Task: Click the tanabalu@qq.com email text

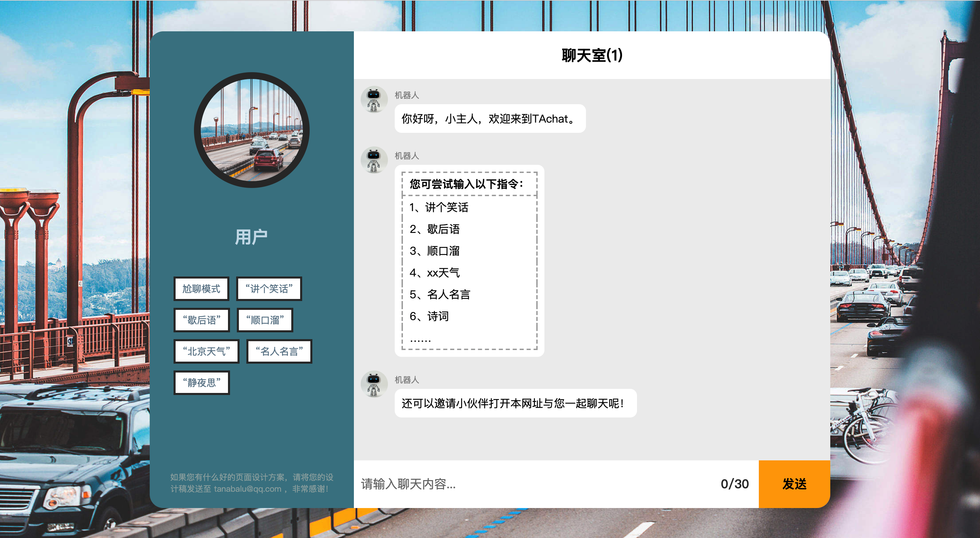Action: [x=247, y=489]
